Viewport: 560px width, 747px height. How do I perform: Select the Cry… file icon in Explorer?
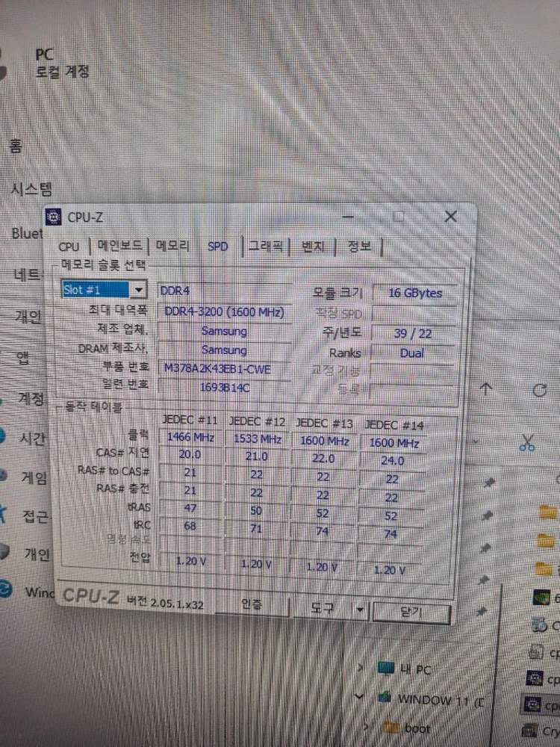(x=529, y=731)
